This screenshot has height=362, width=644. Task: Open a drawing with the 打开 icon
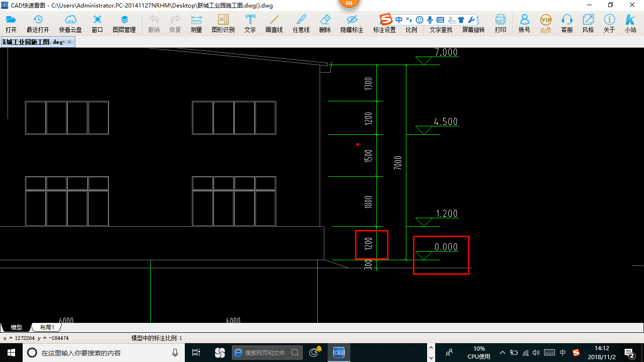11,24
